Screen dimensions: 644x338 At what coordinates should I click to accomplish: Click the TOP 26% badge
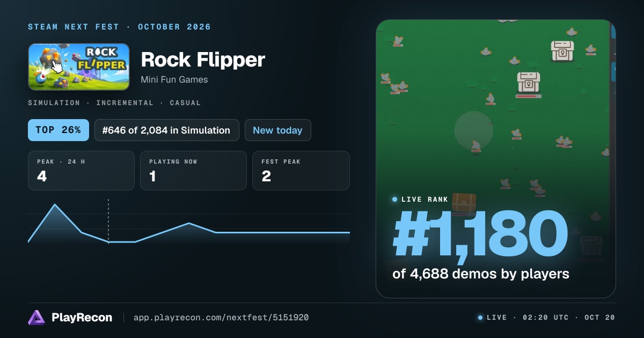coord(58,130)
